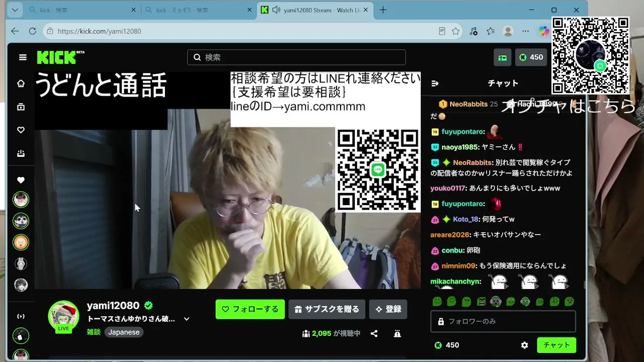Open the 450 points balance in header
644x362 pixels.
(x=531, y=57)
